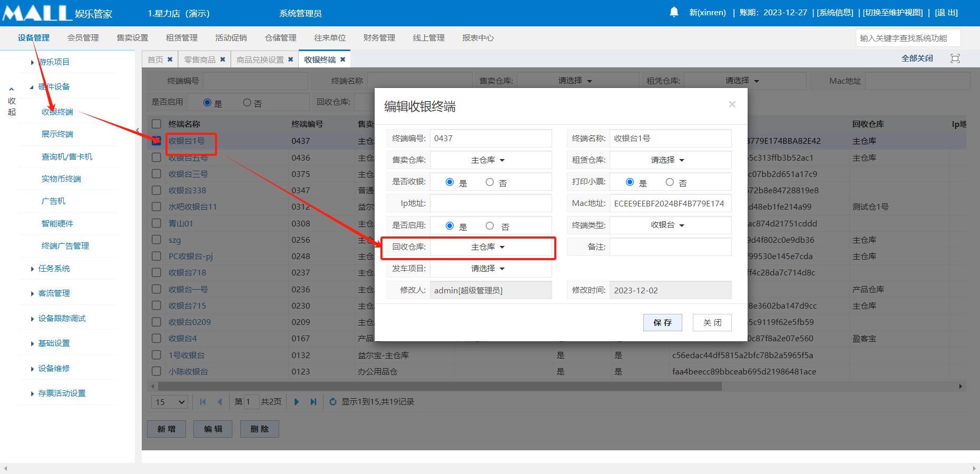Tick the select-all checkbox in the table header
The image size is (980, 474).
point(156,124)
